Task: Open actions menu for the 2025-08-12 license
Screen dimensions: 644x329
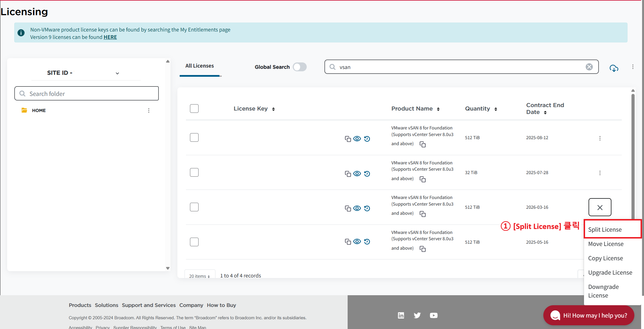Action: pyautogui.click(x=600, y=138)
